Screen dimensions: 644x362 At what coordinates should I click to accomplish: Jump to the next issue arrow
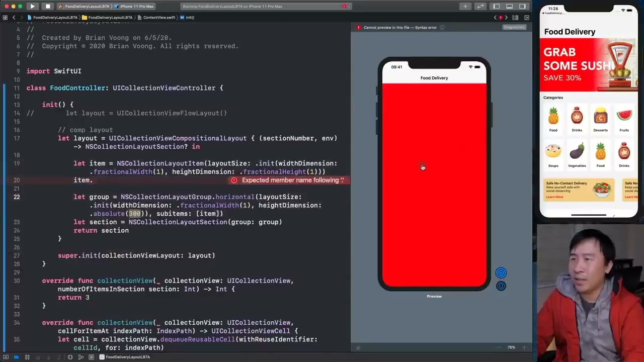point(506,18)
